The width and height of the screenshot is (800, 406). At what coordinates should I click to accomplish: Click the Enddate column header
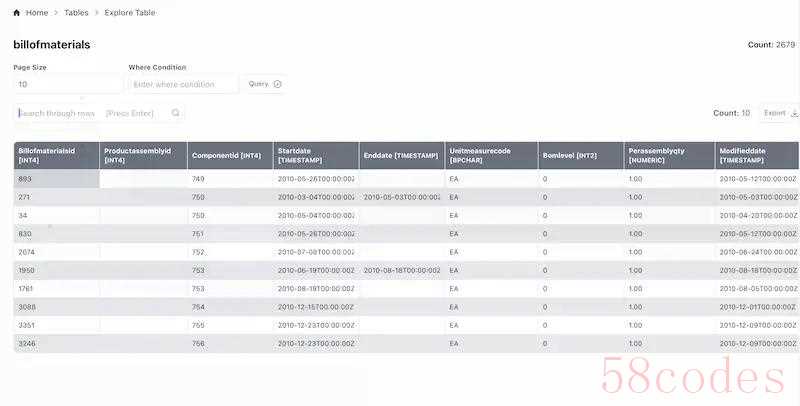click(x=400, y=155)
